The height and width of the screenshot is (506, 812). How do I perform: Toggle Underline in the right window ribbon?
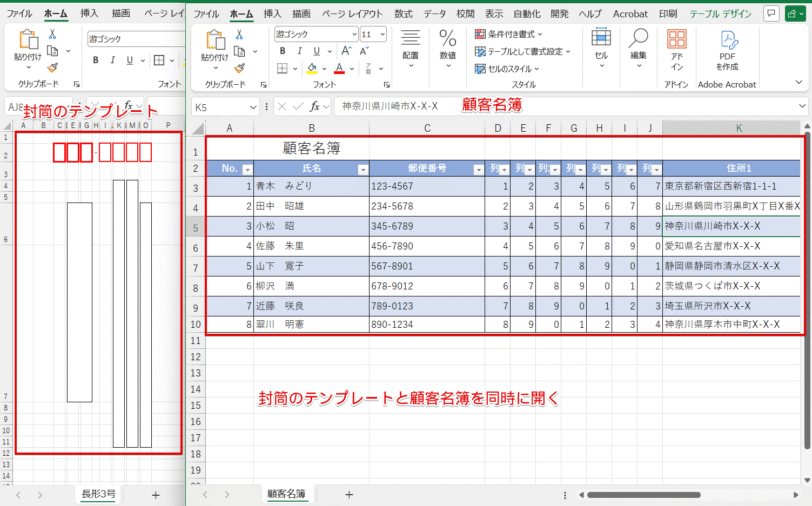[316, 51]
